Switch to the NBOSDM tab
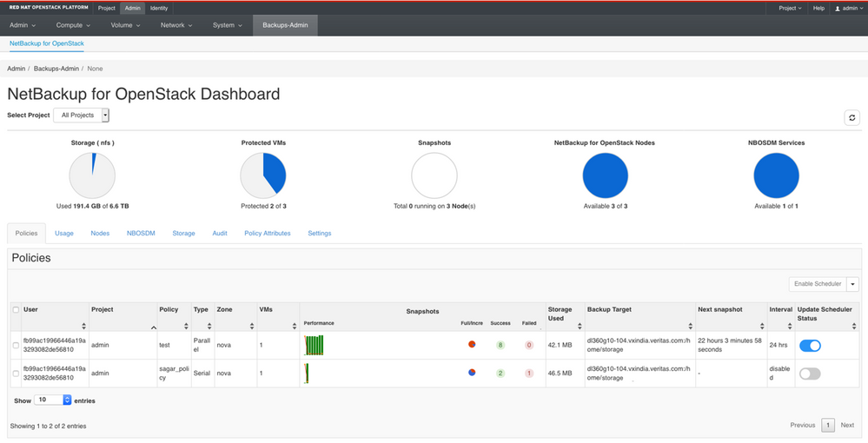Screen dimensions: 868x443 141,233
